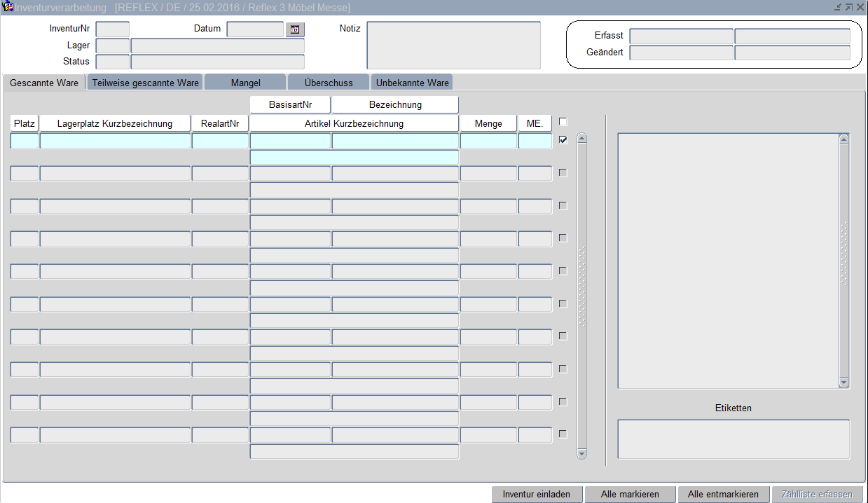868x503 pixels.
Task: Open the Datum calendar picker
Action: [x=295, y=29]
